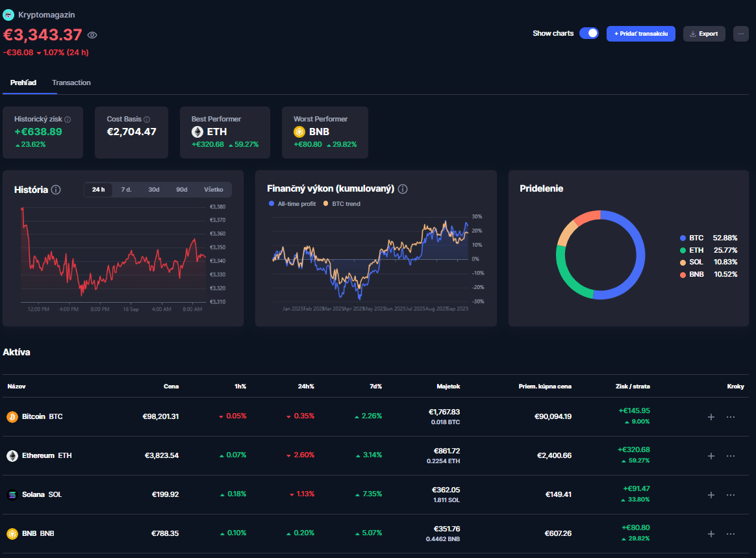Open three-dot actions menu for Solana
The height and width of the screenshot is (558, 756).
[731, 495]
